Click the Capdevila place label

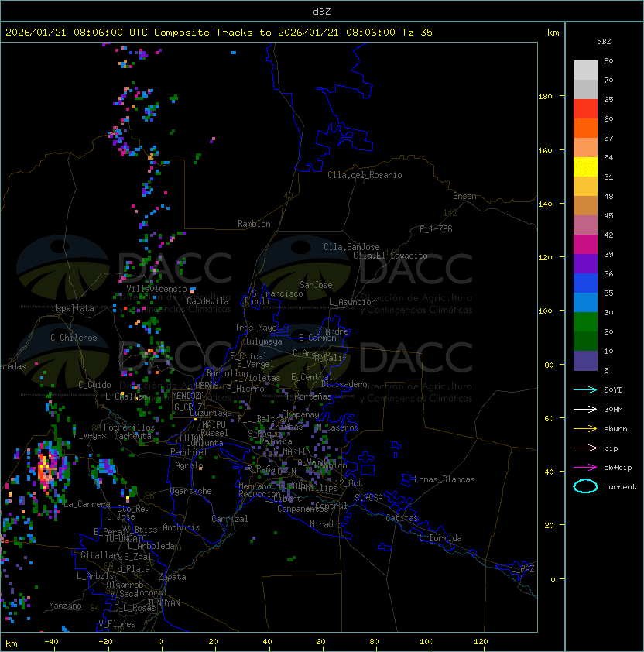pos(207,301)
